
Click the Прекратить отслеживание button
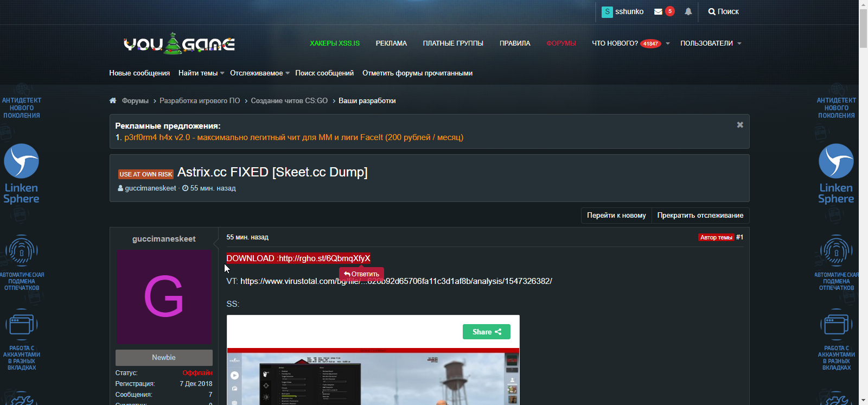click(700, 216)
